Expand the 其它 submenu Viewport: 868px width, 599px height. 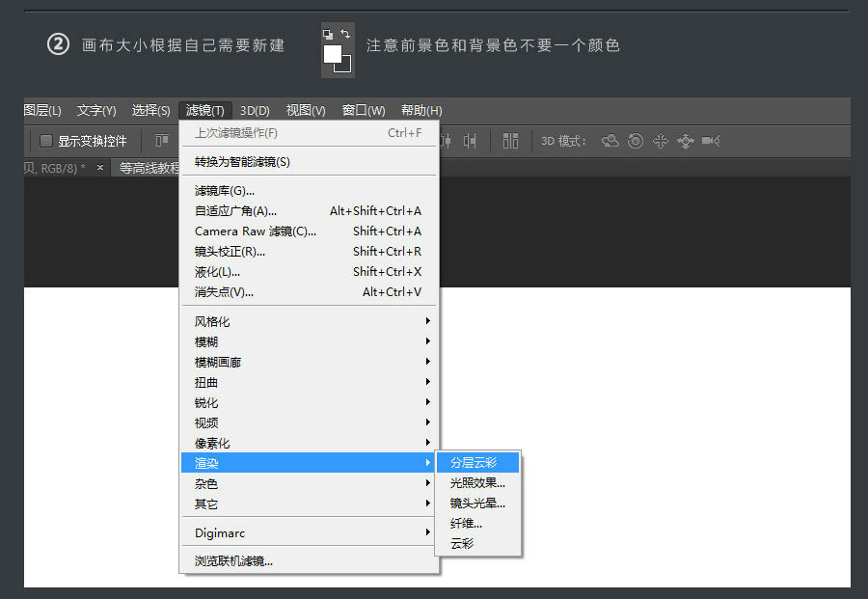[309, 504]
